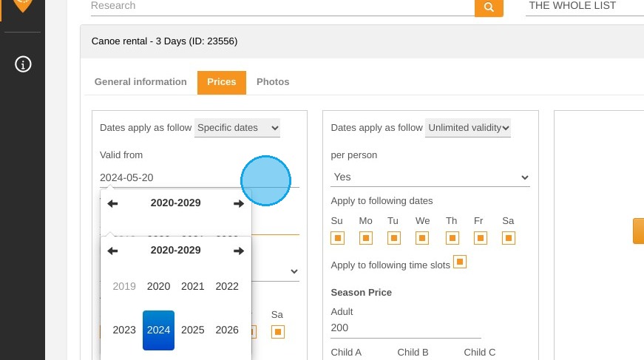Open dropdown chevron behind the calendar popup

tap(294, 271)
